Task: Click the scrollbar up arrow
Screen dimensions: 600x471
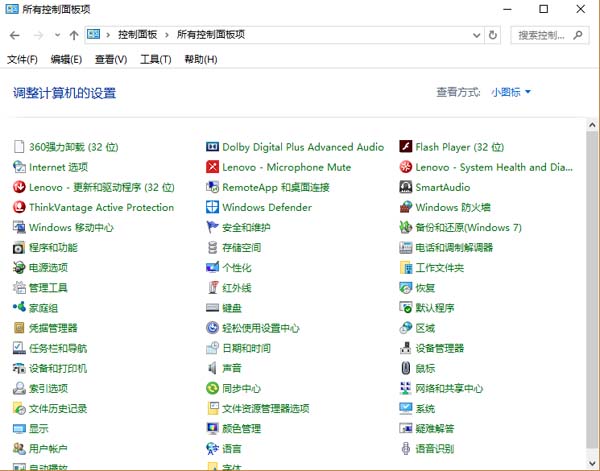Action: coord(592,125)
